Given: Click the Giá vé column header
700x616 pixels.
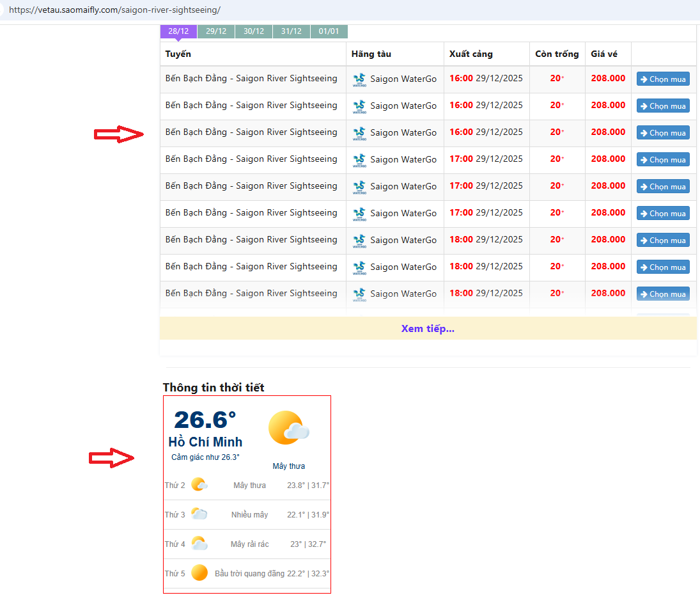Looking at the screenshot, I should [x=604, y=54].
